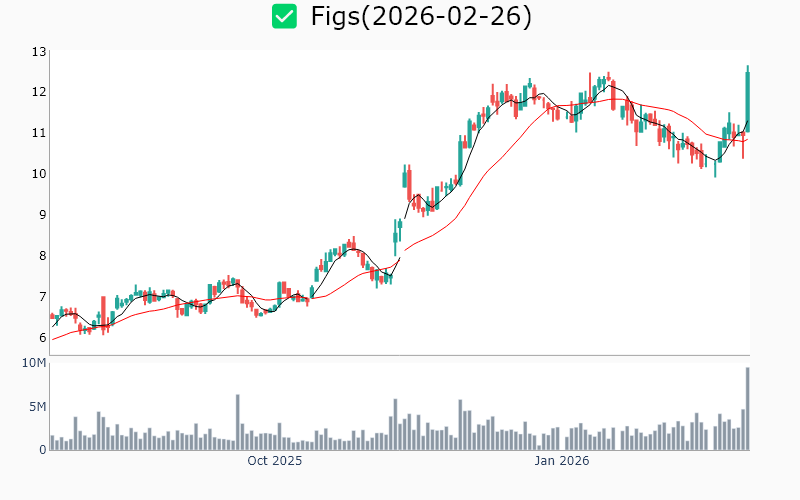The height and width of the screenshot is (500, 800).
Task: Click the 8 price axis label
Action: click(42, 256)
